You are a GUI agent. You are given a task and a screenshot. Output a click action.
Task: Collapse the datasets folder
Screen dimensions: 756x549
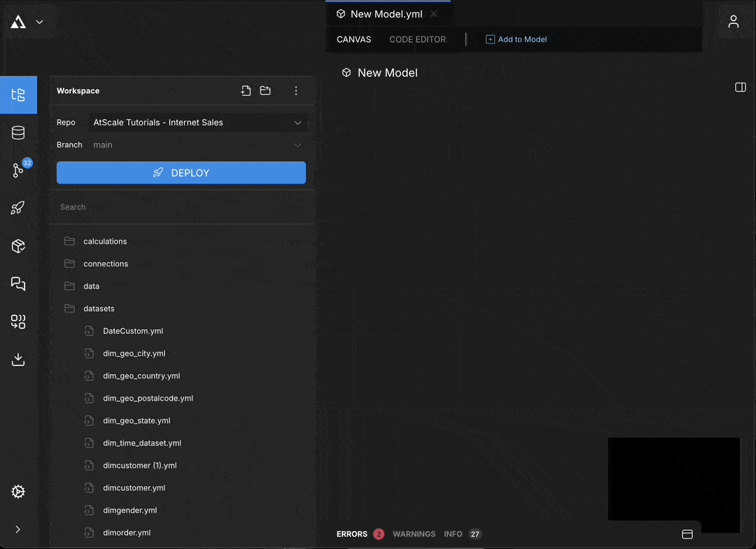(x=99, y=309)
